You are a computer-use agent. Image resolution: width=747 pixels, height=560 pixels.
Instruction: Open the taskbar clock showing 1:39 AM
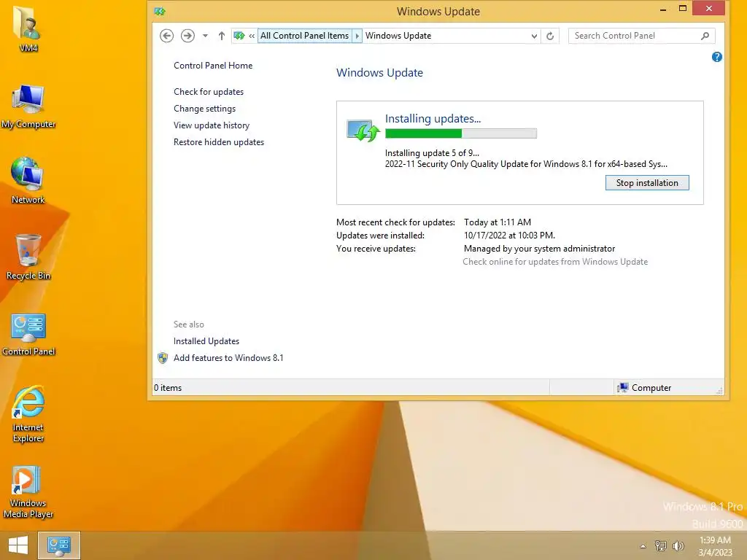(x=715, y=546)
